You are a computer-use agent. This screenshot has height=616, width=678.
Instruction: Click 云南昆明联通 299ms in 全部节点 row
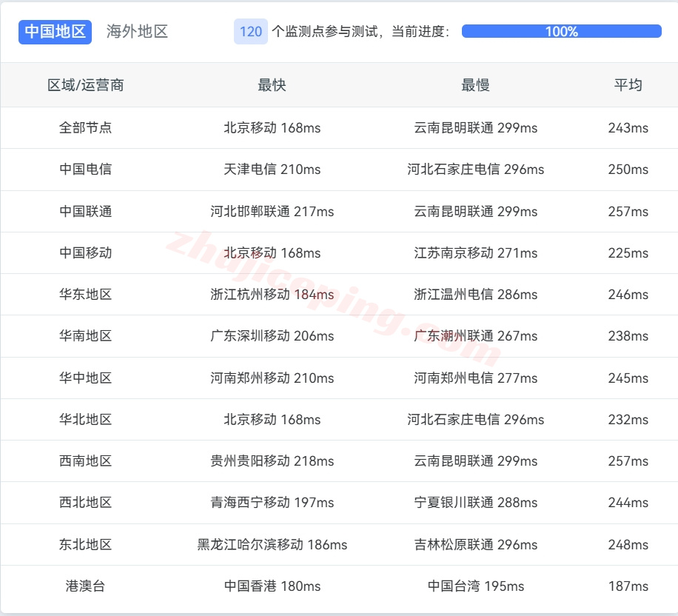tap(475, 127)
